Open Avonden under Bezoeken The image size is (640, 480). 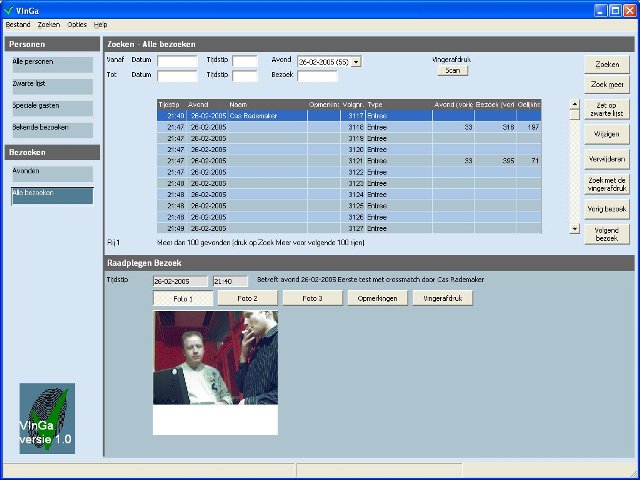(52, 174)
